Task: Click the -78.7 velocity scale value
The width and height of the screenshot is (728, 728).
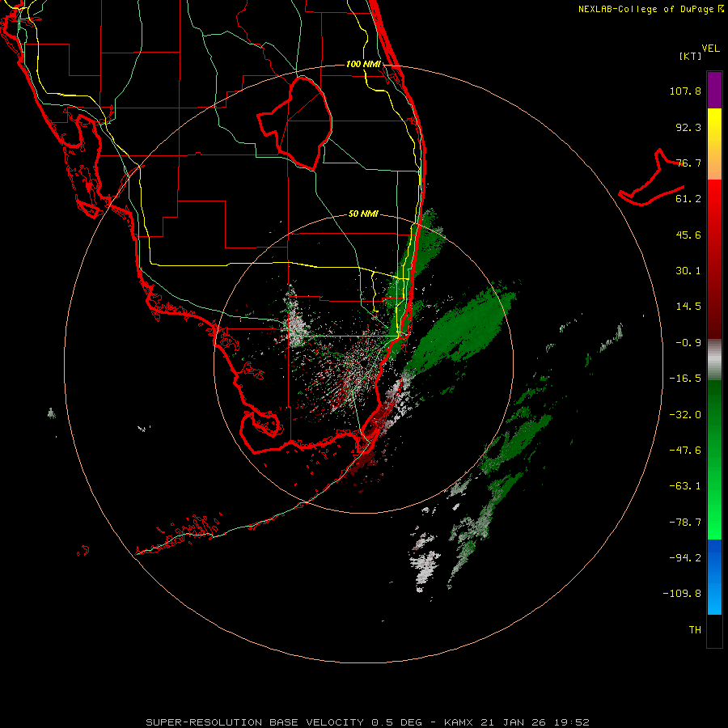Action: [x=685, y=523]
